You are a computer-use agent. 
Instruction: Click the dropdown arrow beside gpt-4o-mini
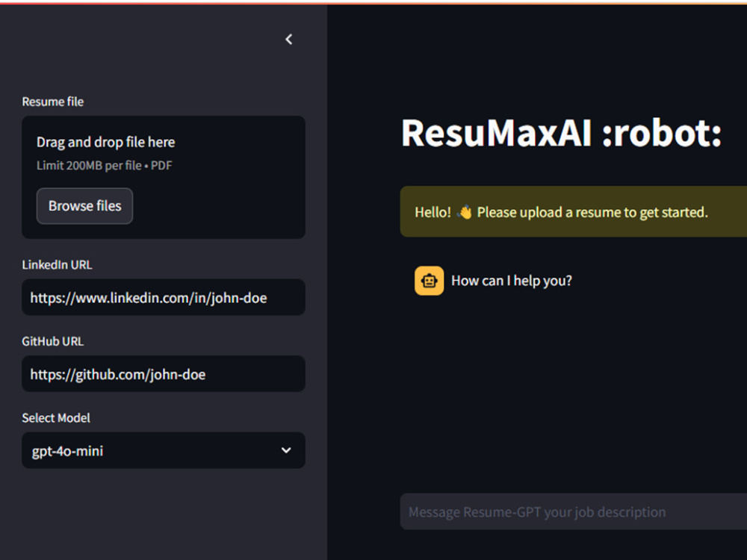[286, 450]
